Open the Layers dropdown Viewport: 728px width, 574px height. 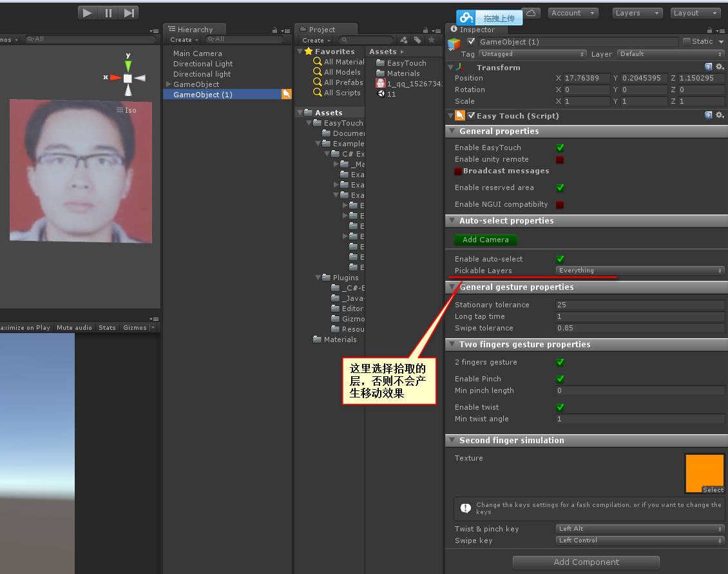(637, 13)
